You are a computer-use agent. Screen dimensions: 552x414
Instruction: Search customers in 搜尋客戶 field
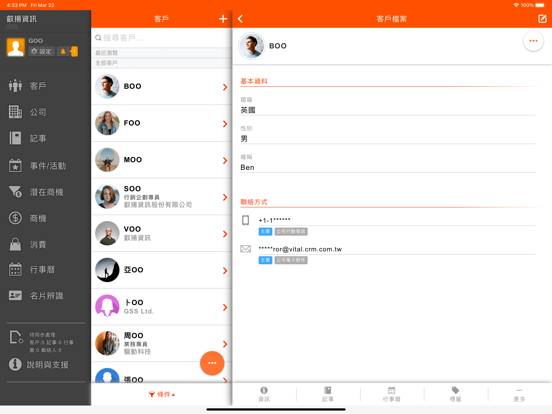click(161, 38)
